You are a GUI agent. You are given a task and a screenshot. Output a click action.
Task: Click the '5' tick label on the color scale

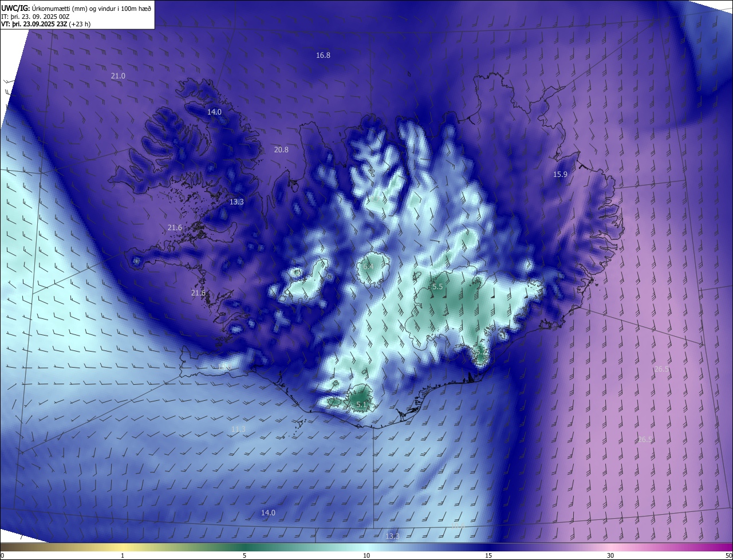pos(245,555)
